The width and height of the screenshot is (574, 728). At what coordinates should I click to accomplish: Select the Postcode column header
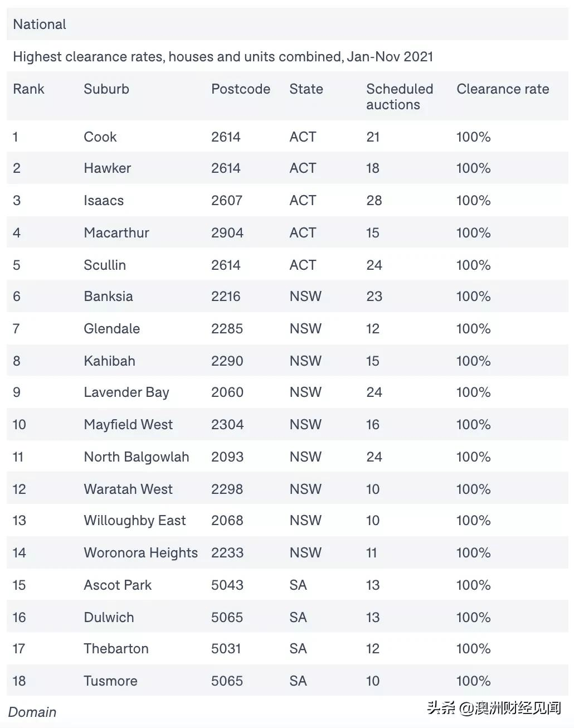pos(240,89)
